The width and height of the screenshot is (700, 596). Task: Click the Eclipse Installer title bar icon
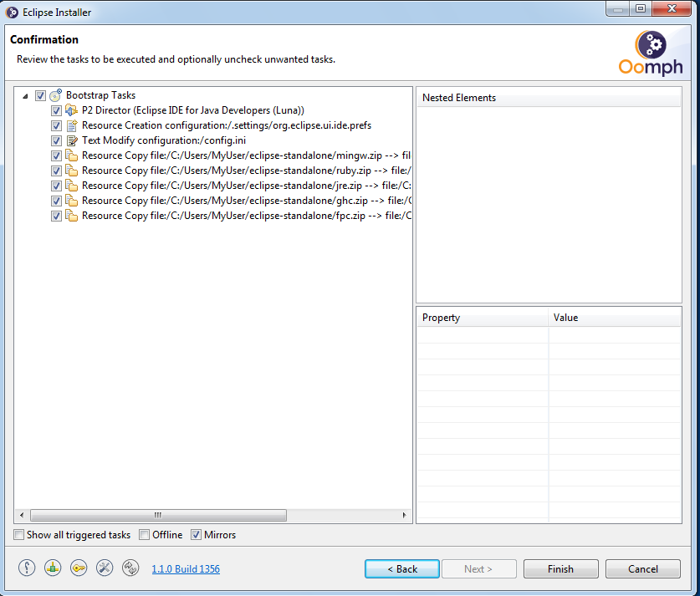point(12,13)
